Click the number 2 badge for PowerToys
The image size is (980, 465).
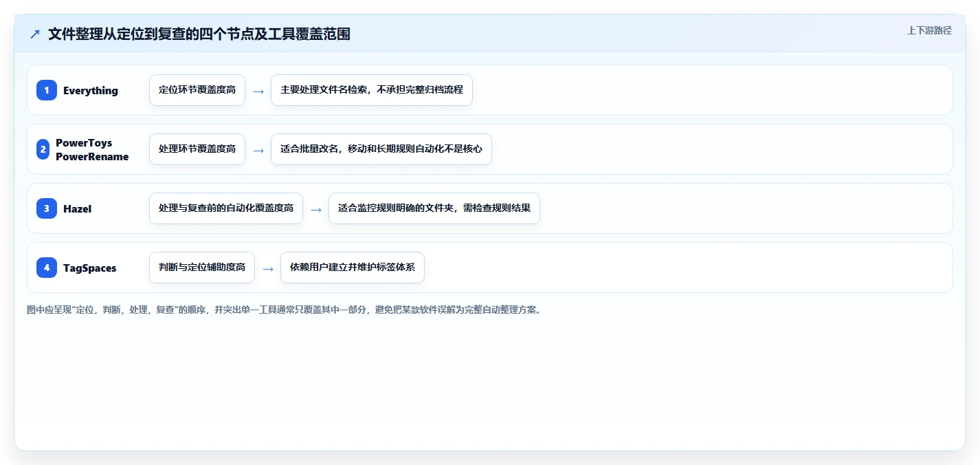pyautogui.click(x=43, y=149)
